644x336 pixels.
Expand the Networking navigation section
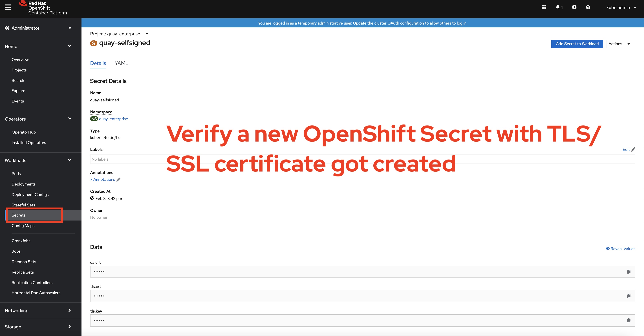(x=38, y=311)
